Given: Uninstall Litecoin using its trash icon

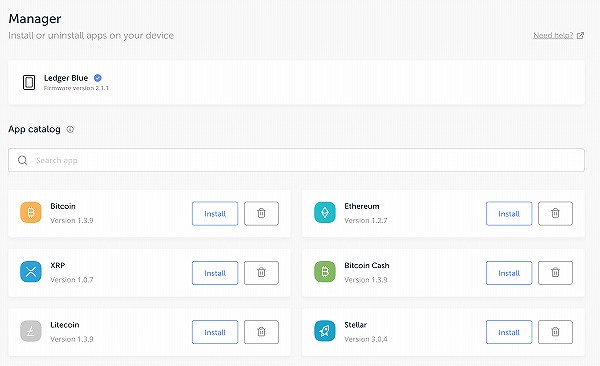Looking at the screenshot, I should [261, 332].
